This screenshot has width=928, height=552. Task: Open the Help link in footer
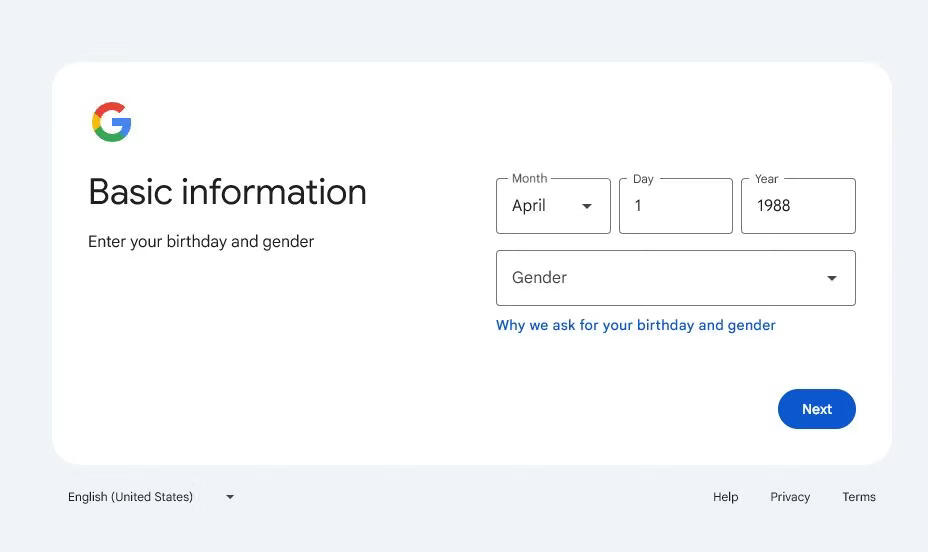(725, 497)
